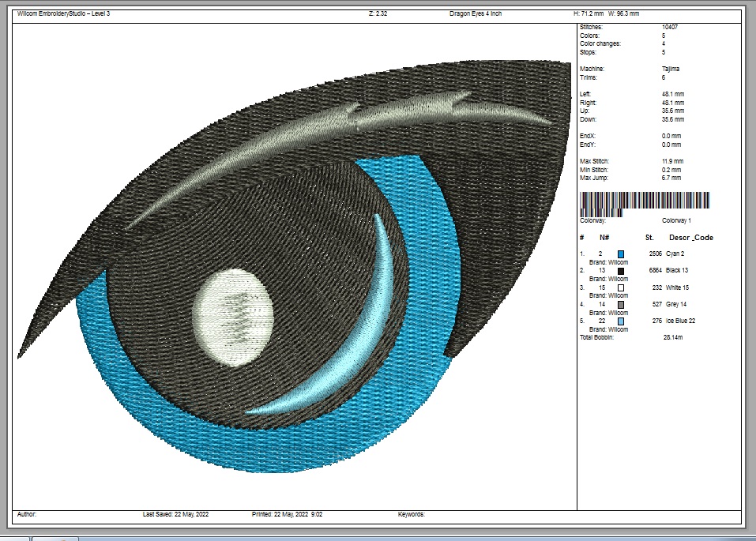Image resolution: width=756 pixels, height=541 pixels.
Task: Click the Keywords field in the footer
Action: pyautogui.click(x=412, y=513)
